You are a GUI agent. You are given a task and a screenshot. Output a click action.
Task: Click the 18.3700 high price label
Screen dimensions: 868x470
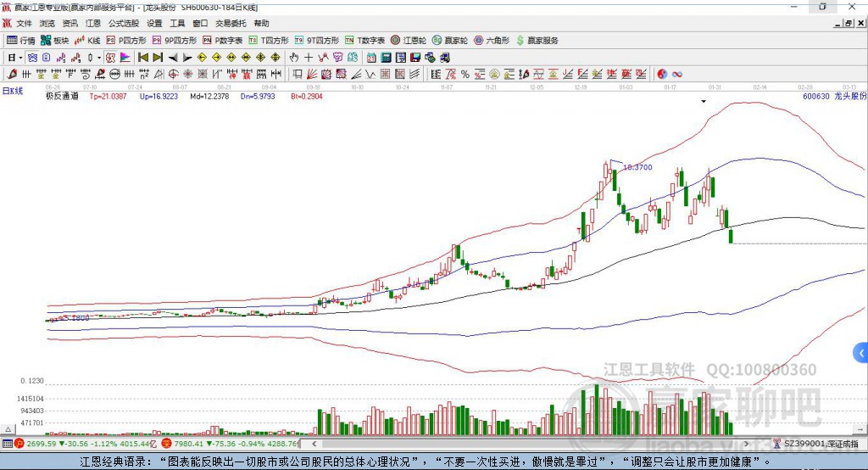click(637, 167)
